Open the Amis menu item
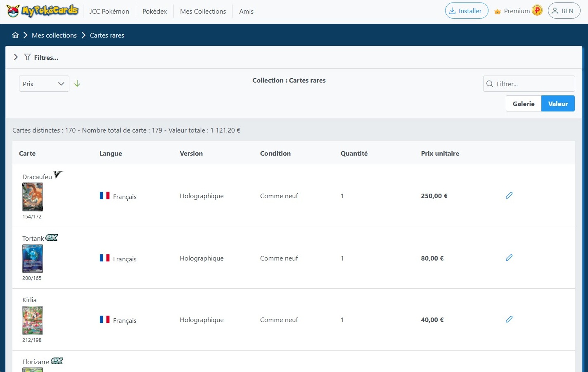 (246, 11)
